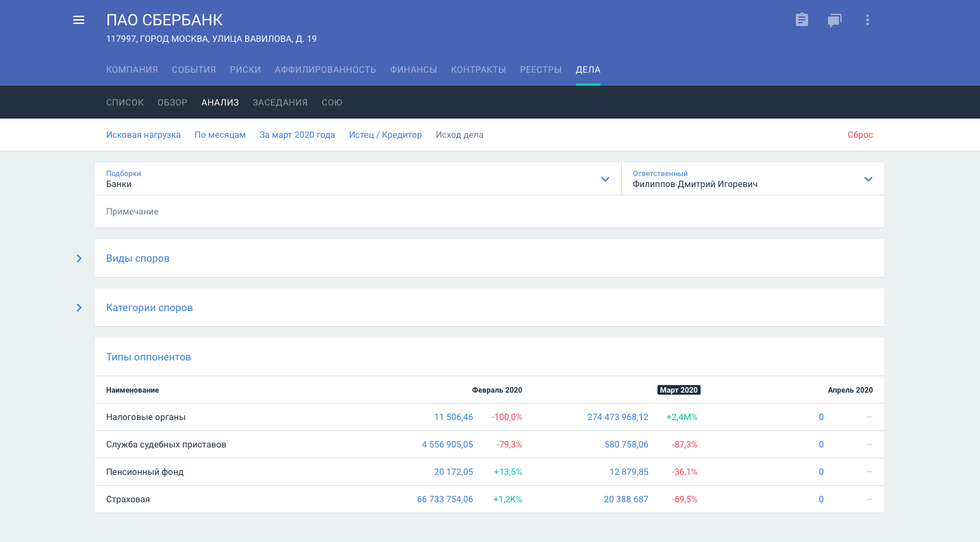Switch to the Аффилированность tab
The height and width of the screenshot is (542, 980).
tap(325, 69)
